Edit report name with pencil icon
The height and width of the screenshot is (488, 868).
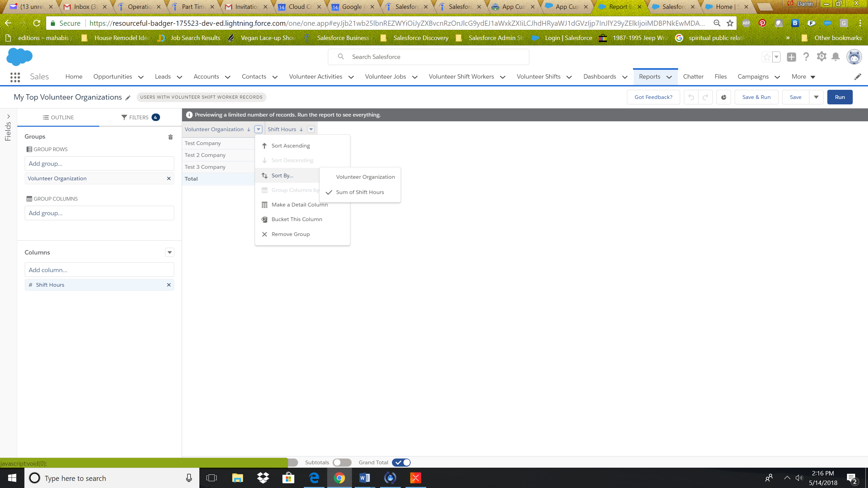click(128, 98)
